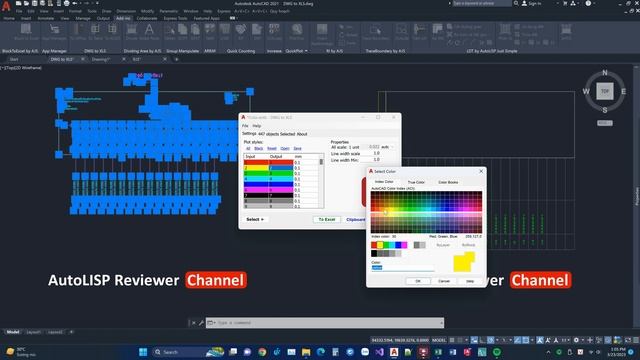Click Cancel in Select Color dialog
This screenshot has width=640, height=360.
[444, 281]
